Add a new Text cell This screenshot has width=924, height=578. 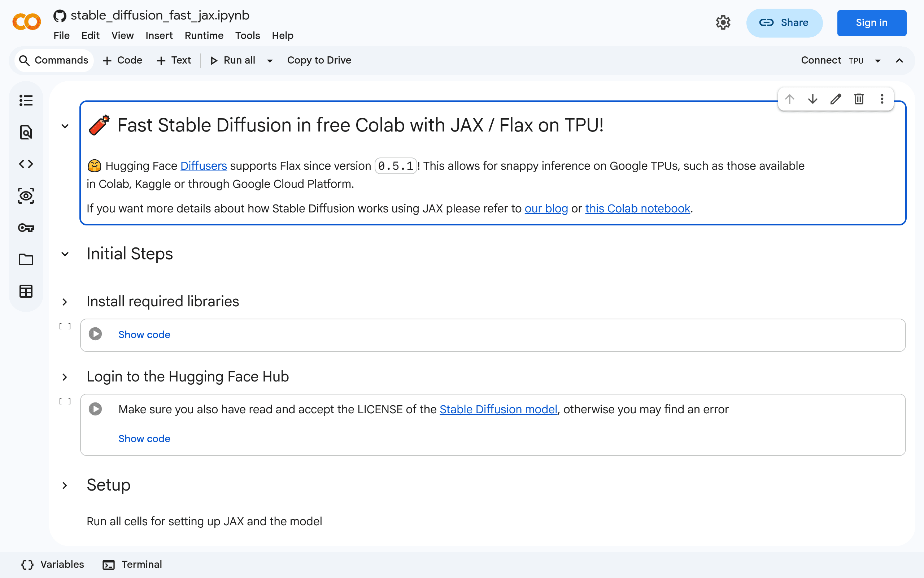coord(174,60)
